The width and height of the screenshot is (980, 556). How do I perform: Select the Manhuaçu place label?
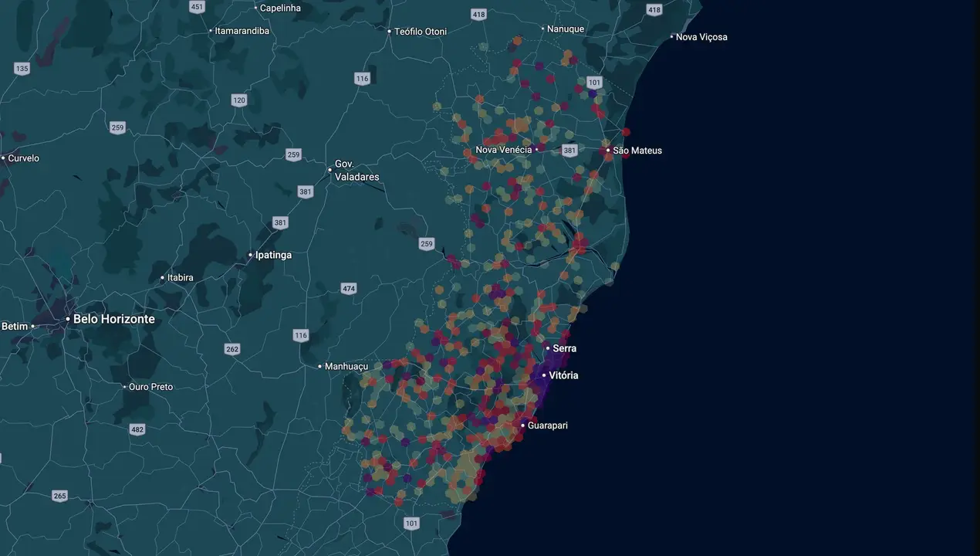346,366
